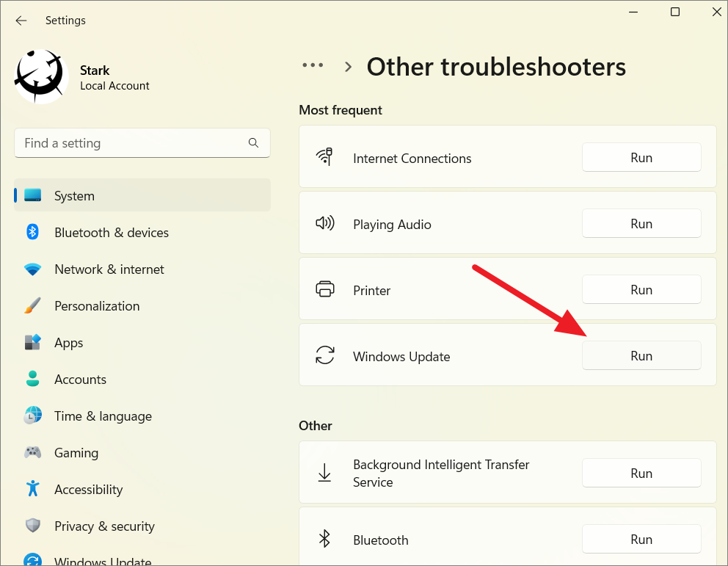Click the Internet Connections label
The image size is (728, 566).
tap(412, 159)
